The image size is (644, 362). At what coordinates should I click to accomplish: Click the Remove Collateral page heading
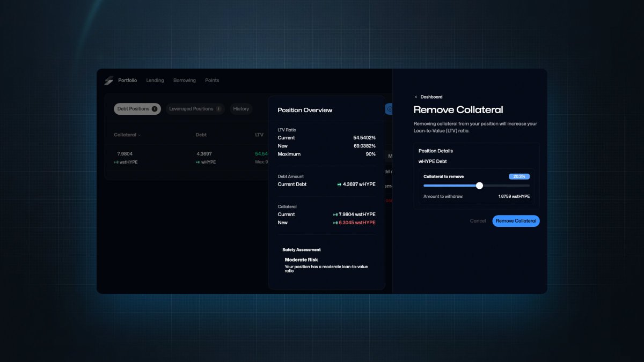click(458, 109)
